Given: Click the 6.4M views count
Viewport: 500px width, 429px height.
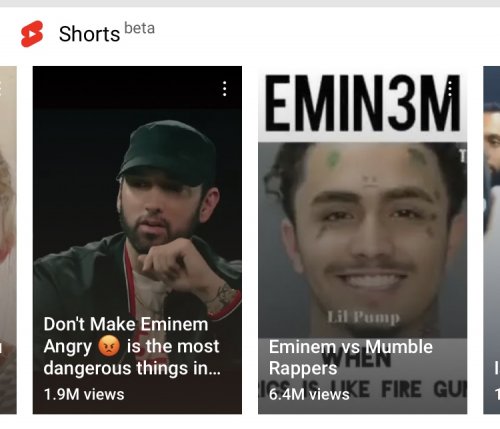Looking at the screenshot, I should [x=309, y=394].
